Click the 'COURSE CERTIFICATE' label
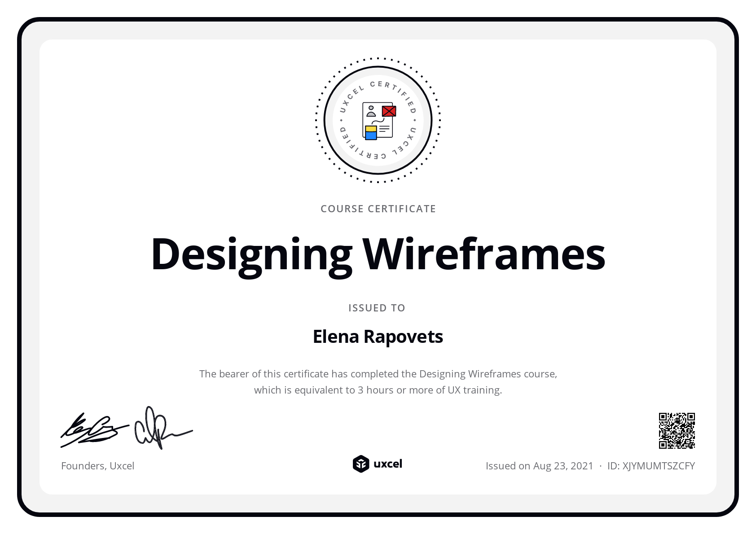This screenshot has height=534, width=756. click(x=378, y=209)
